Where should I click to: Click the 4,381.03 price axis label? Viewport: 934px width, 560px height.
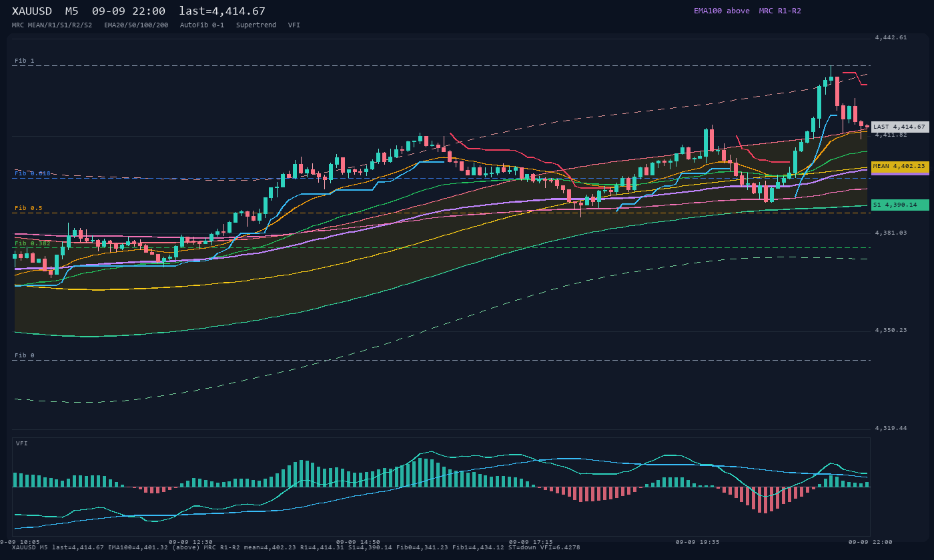[x=891, y=233]
